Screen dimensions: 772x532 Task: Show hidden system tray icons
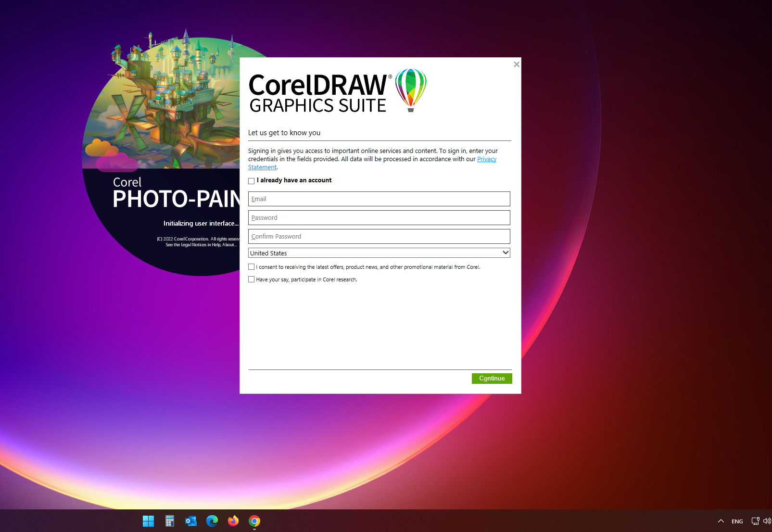[x=721, y=521]
